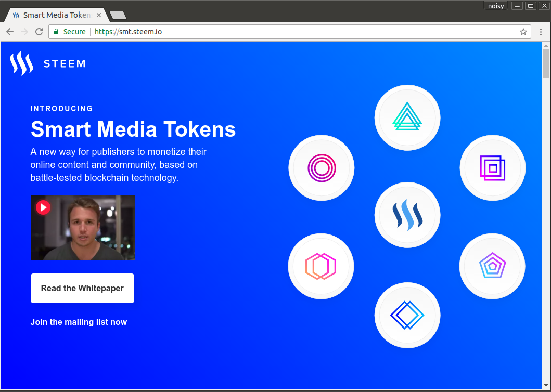The width and height of the screenshot is (551, 392).
Task: Click the browser forward arrow
Action: tap(24, 32)
